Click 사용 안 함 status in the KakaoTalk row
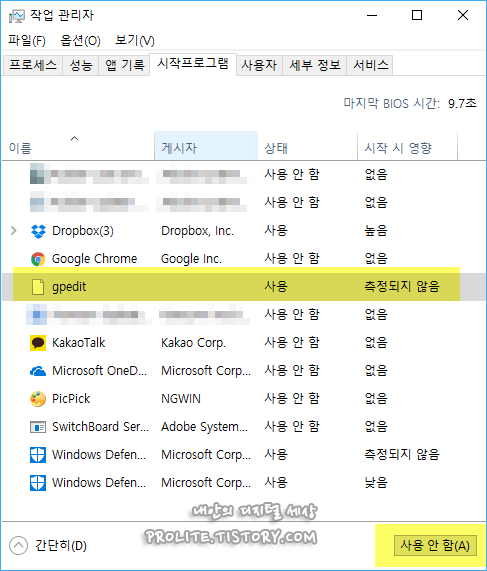 click(292, 343)
